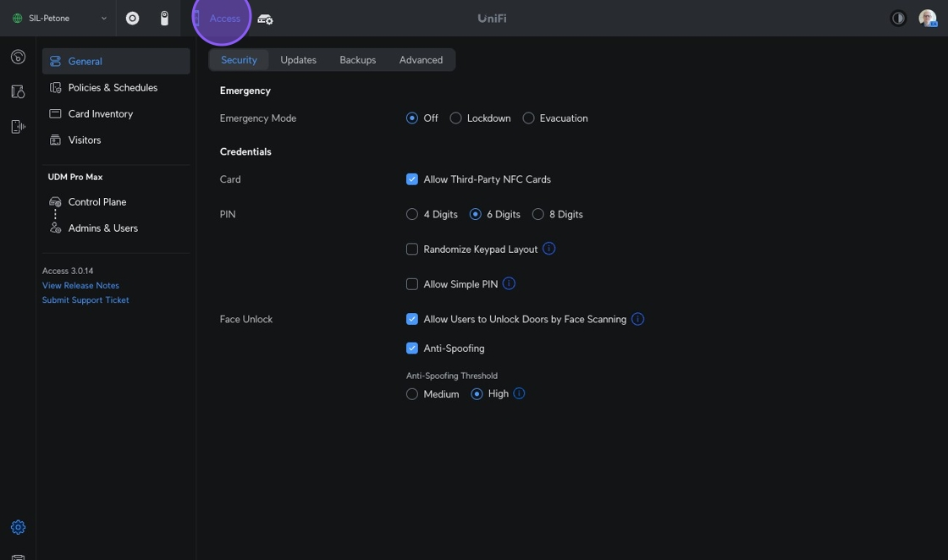This screenshot has width=948, height=560.
Task: Open Card Inventory in sidebar
Action: (x=100, y=113)
